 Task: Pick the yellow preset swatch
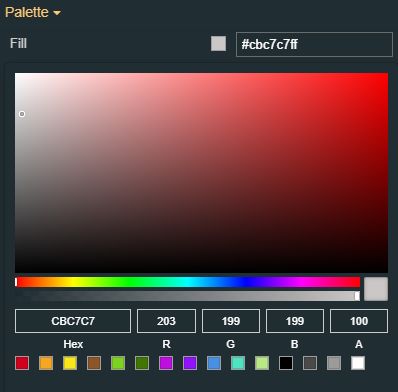coord(70,363)
